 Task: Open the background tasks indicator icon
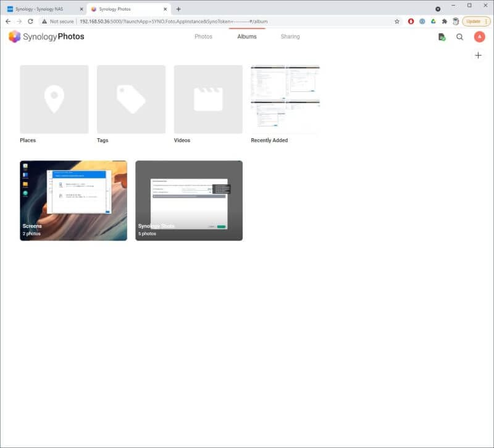click(x=442, y=37)
